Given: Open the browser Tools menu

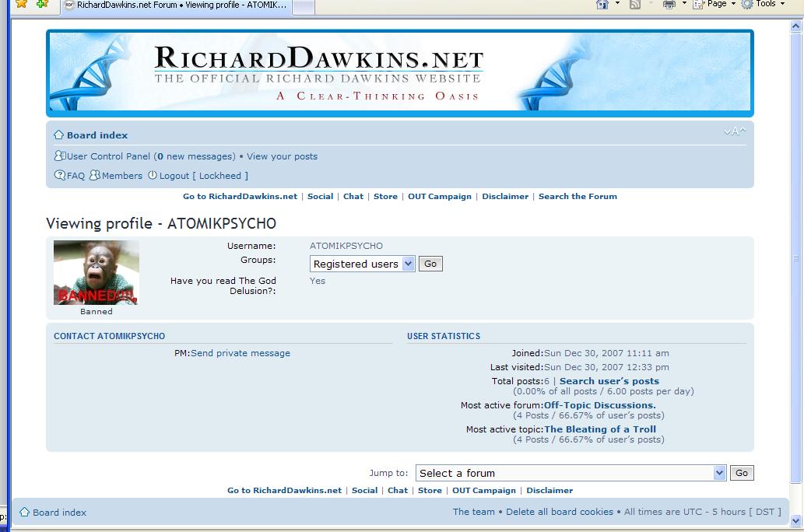Looking at the screenshot, I should [760, 4].
